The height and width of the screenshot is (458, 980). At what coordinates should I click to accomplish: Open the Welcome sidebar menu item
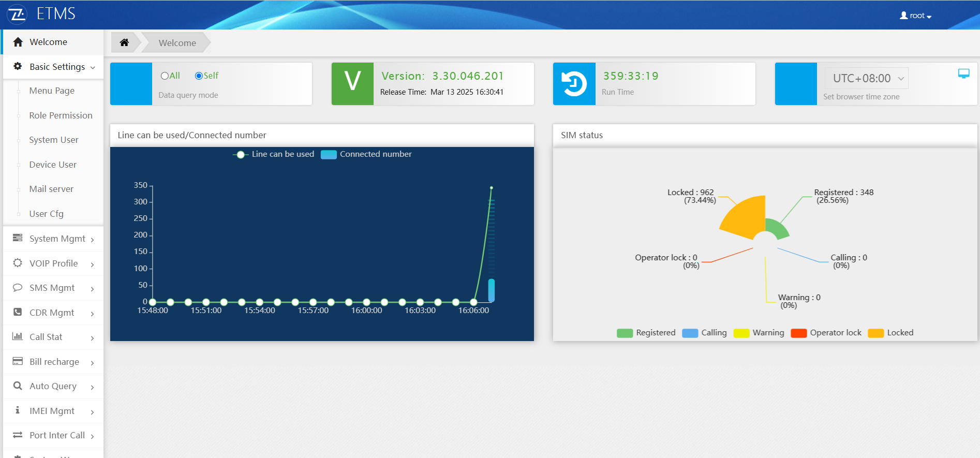48,42
